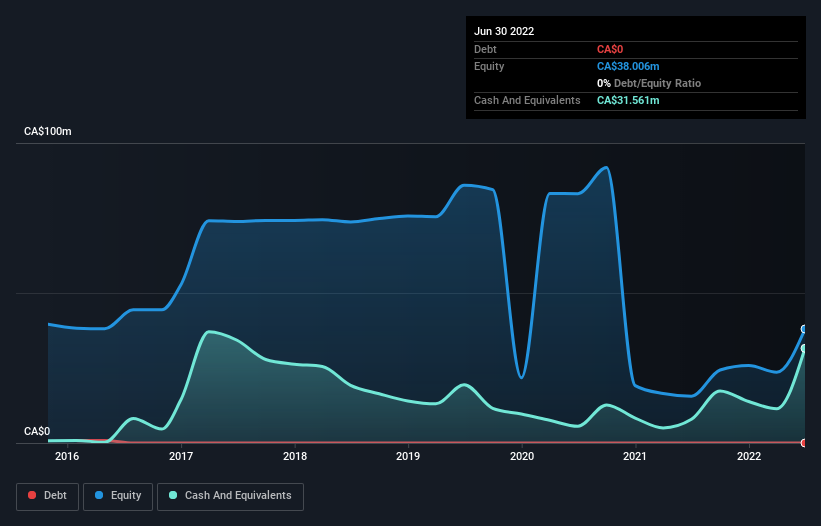Click the 2016 x-axis label

point(67,456)
